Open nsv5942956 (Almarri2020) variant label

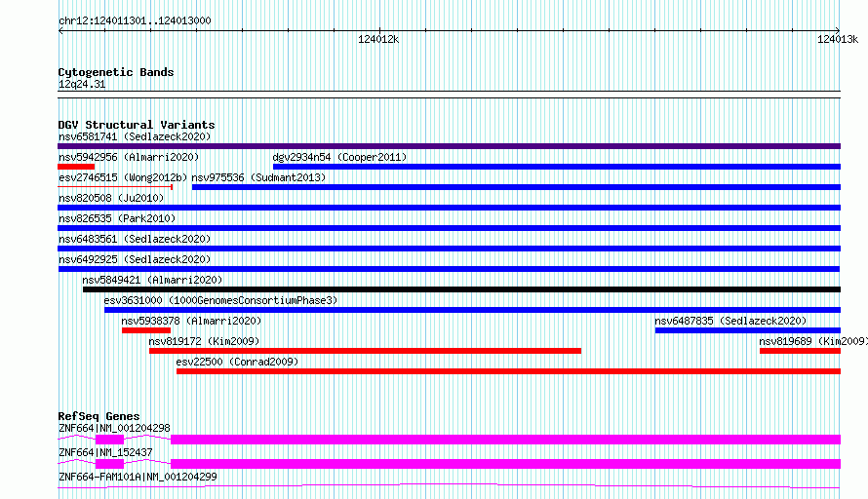[x=129, y=157]
